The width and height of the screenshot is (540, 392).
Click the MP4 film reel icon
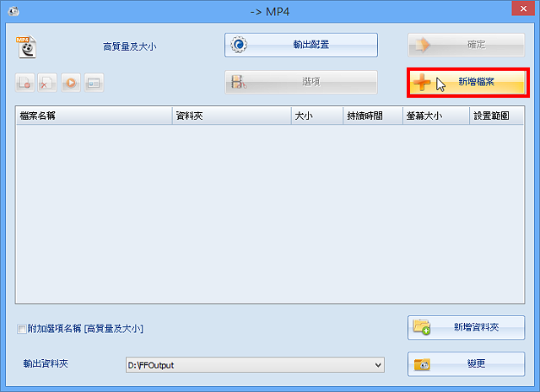point(26,47)
